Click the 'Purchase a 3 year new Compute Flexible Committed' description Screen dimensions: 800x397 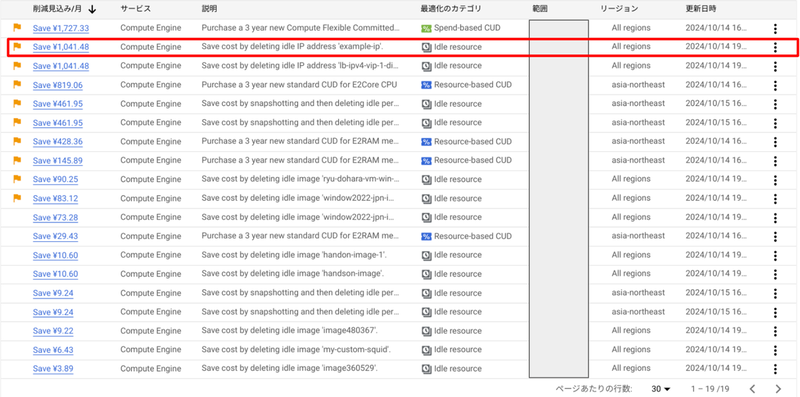[301, 28]
